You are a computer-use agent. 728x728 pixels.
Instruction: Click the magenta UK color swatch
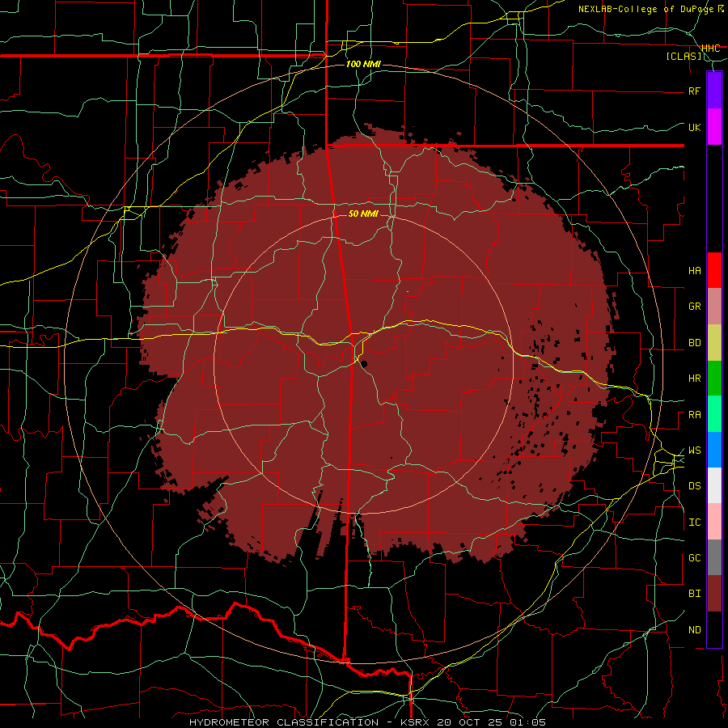coord(714,127)
